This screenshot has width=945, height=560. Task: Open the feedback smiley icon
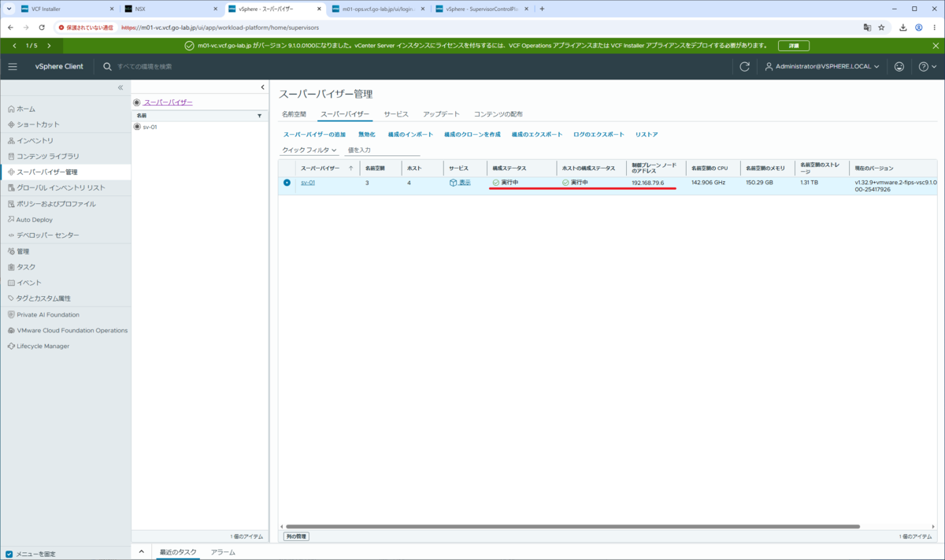click(899, 67)
